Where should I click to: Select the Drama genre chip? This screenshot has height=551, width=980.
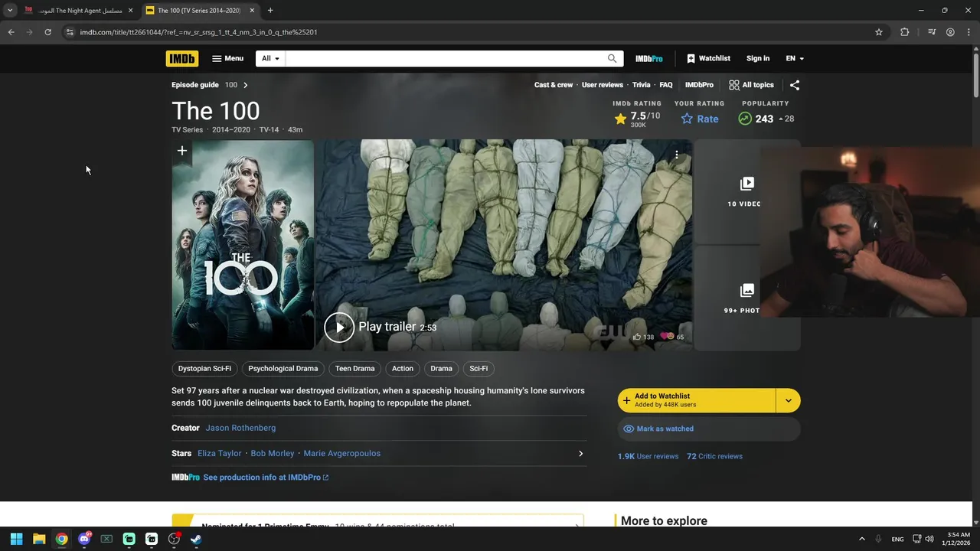(x=441, y=369)
